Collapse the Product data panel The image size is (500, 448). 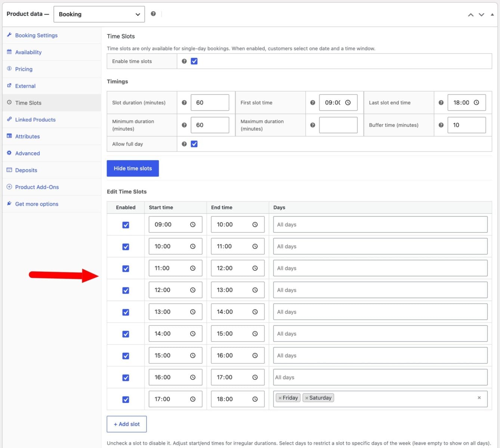coord(492,15)
